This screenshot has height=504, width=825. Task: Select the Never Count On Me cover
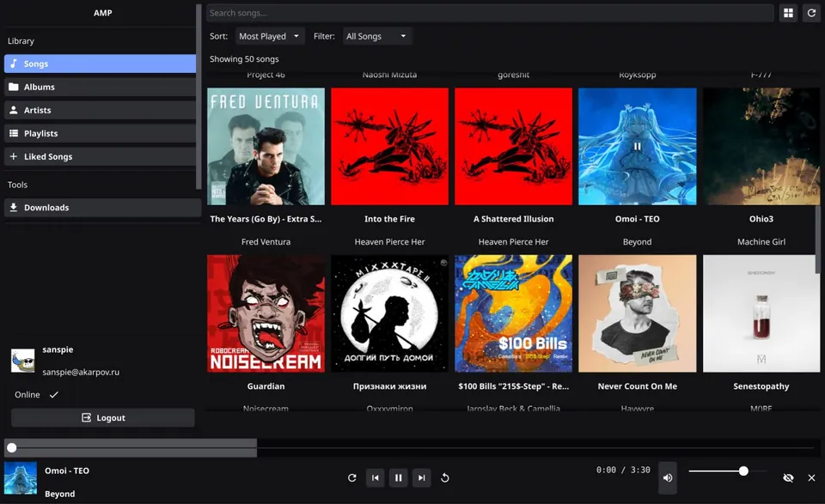pos(637,313)
